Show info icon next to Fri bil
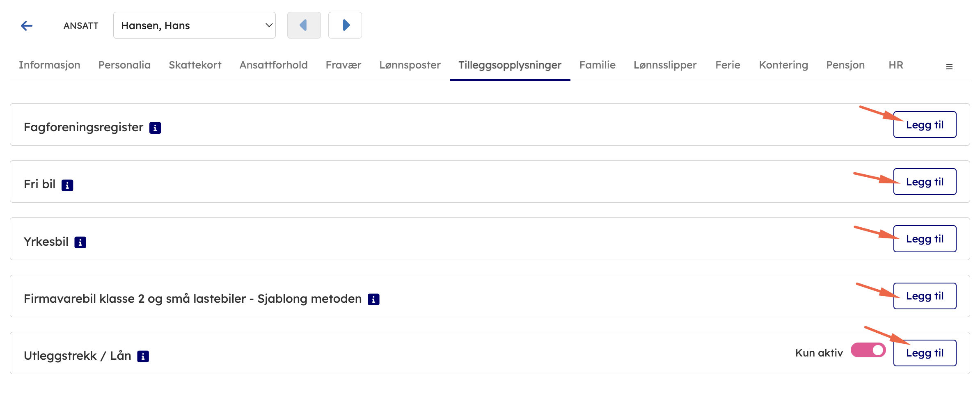This screenshot has width=980, height=393. click(x=67, y=185)
